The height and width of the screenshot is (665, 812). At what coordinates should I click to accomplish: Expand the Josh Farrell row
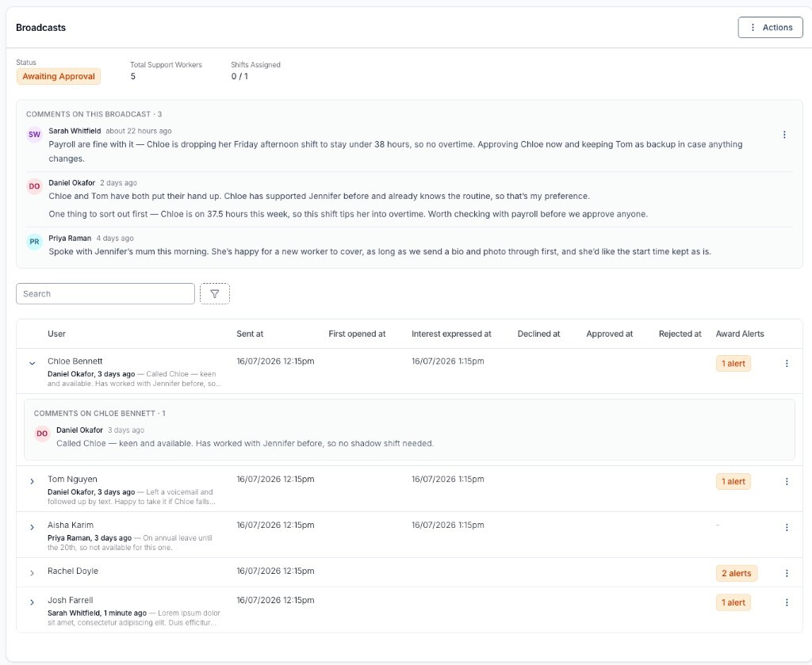[x=32, y=602]
